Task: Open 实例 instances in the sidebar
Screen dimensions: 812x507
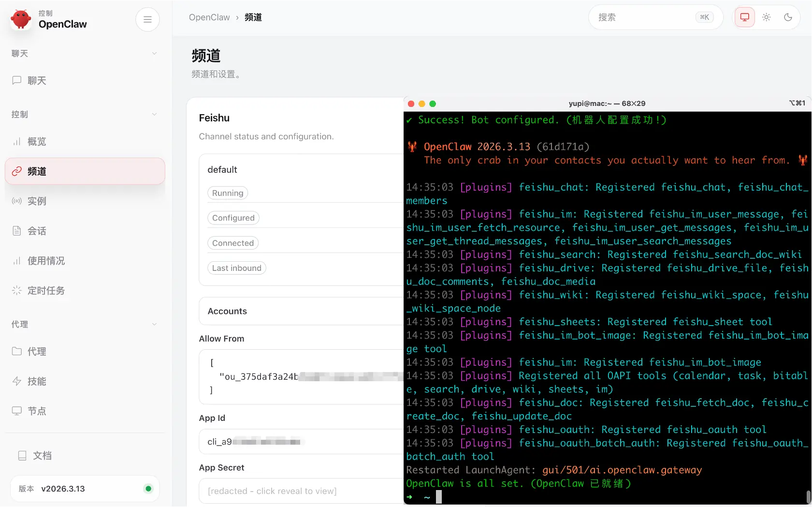Action: tap(85, 201)
